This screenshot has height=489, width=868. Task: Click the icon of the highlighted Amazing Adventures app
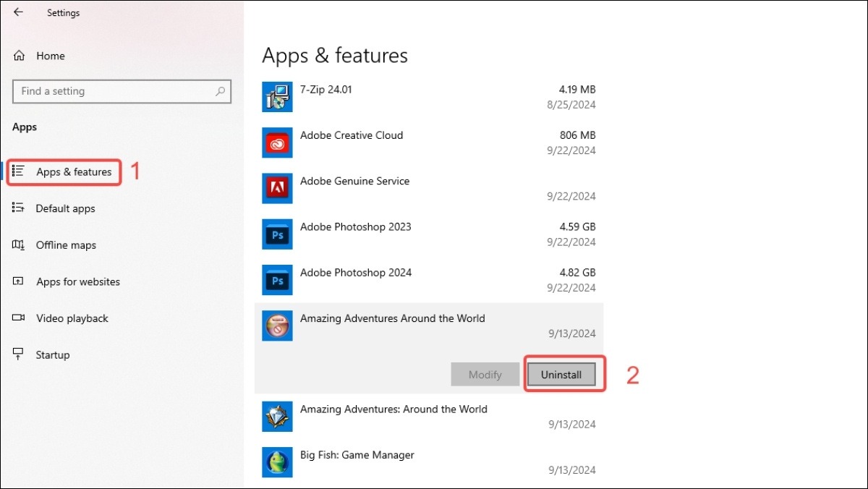click(277, 326)
